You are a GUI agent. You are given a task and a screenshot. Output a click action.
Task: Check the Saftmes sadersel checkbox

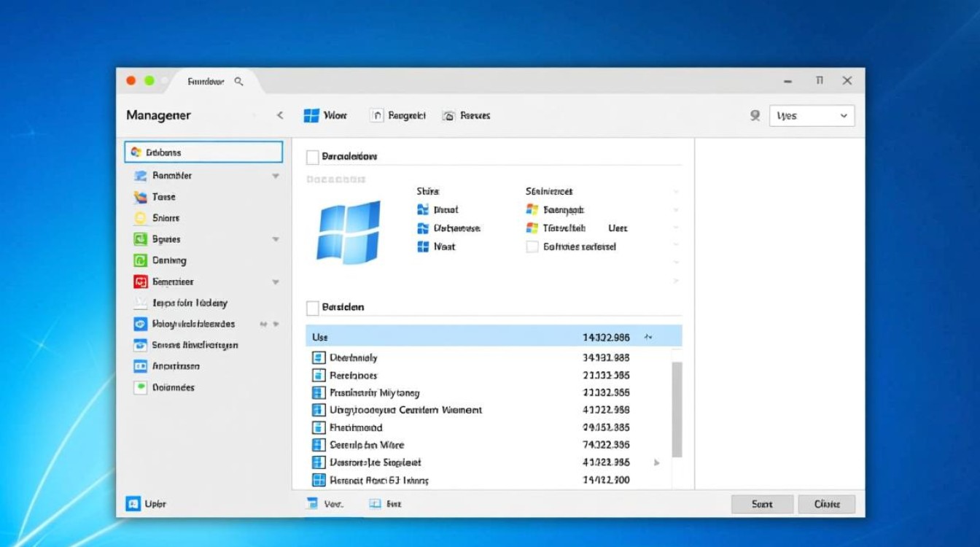coord(532,247)
